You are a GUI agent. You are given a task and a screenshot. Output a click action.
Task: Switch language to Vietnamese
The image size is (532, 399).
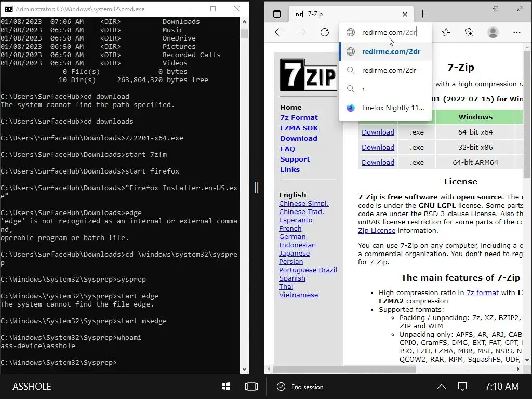pyautogui.click(x=298, y=295)
